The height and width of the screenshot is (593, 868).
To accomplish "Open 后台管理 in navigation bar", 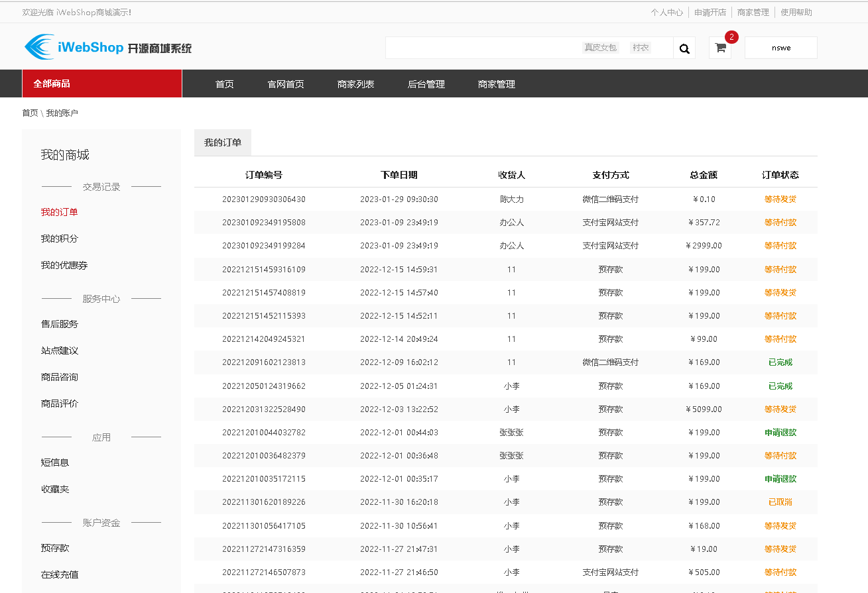I will tap(426, 84).
